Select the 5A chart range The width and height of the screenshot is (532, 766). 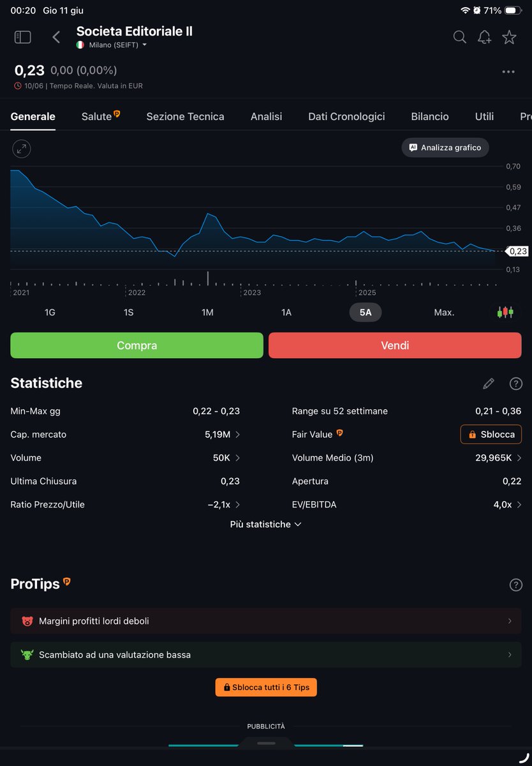[366, 312]
